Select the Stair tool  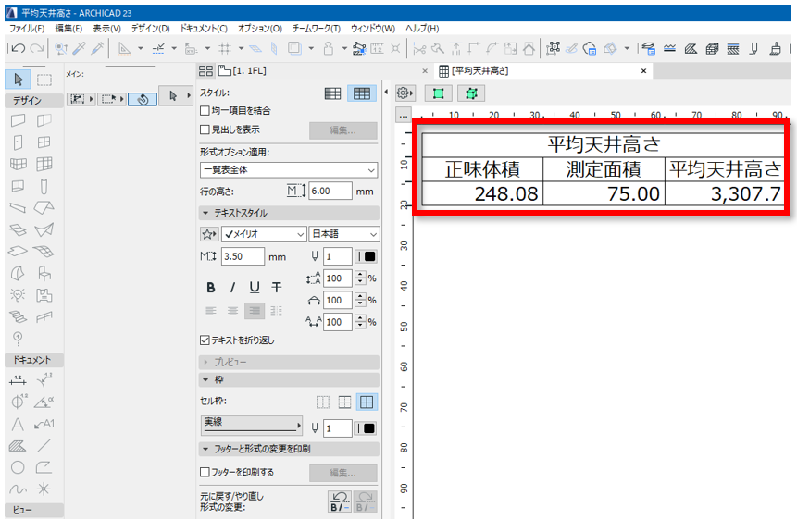[x=18, y=316]
